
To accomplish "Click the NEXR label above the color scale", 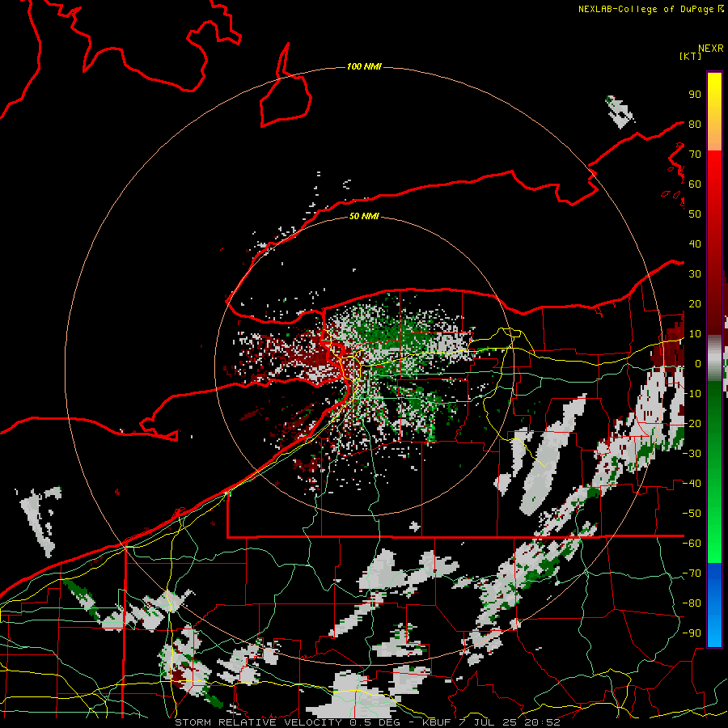I will (x=711, y=49).
